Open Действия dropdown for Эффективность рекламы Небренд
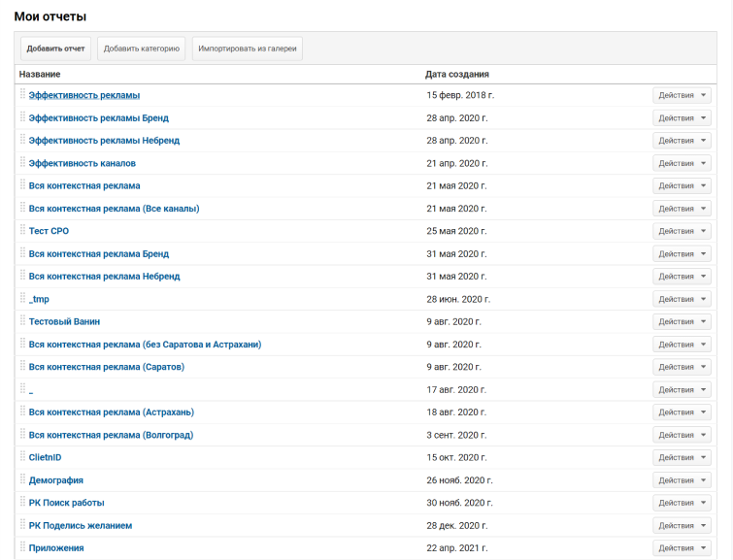The image size is (733, 560). [682, 141]
